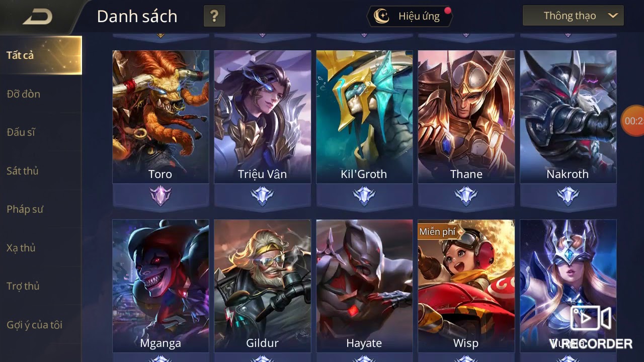644x362 pixels.
Task: Click Nakroth's mastery badge icon
Action: click(568, 196)
